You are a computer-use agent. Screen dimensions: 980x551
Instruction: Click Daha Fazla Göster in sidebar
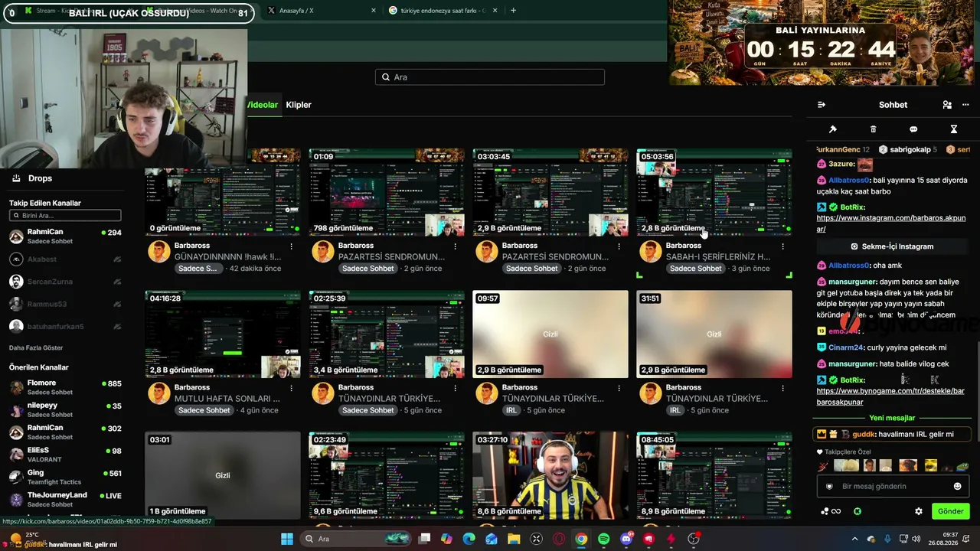tap(36, 347)
